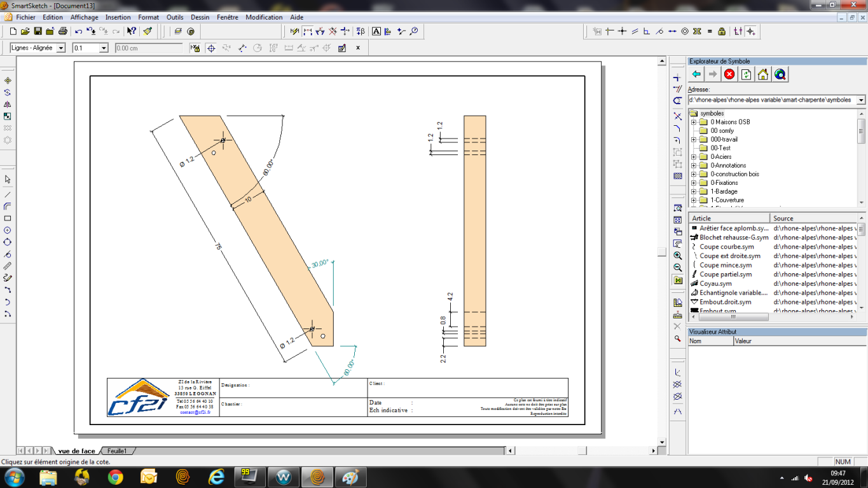Click the red Stop icon in symbol explorer
This screenshot has height=488, width=868.
[729, 74]
